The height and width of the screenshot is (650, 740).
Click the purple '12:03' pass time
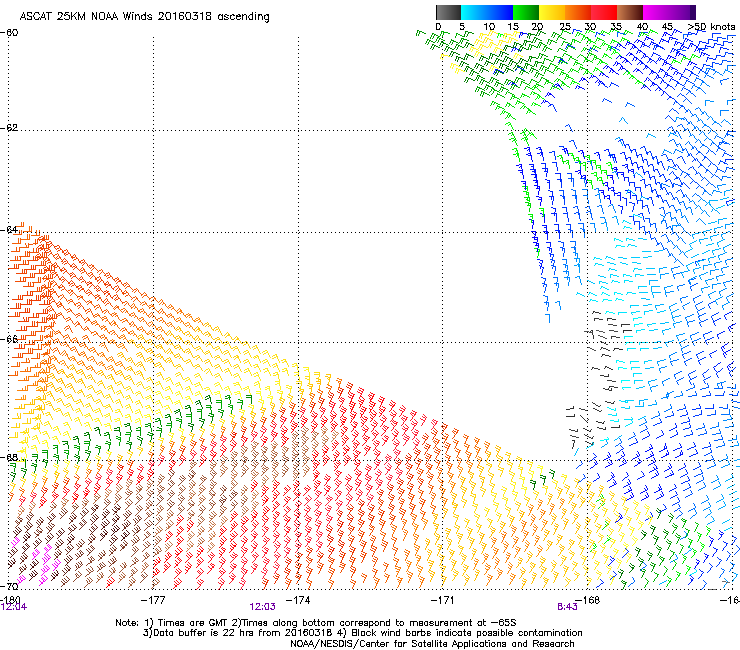pos(262,607)
